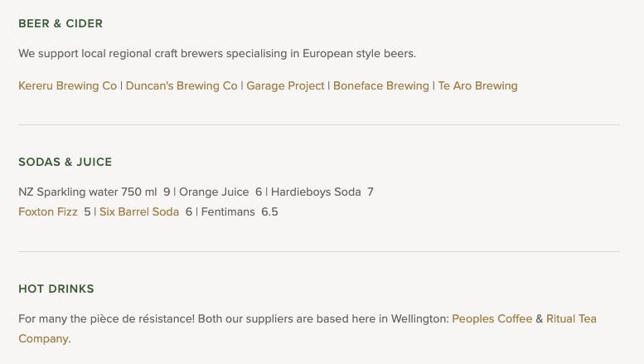Follow the Six Barrel Soda link
644x364 pixels.
[x=139, y=211]
